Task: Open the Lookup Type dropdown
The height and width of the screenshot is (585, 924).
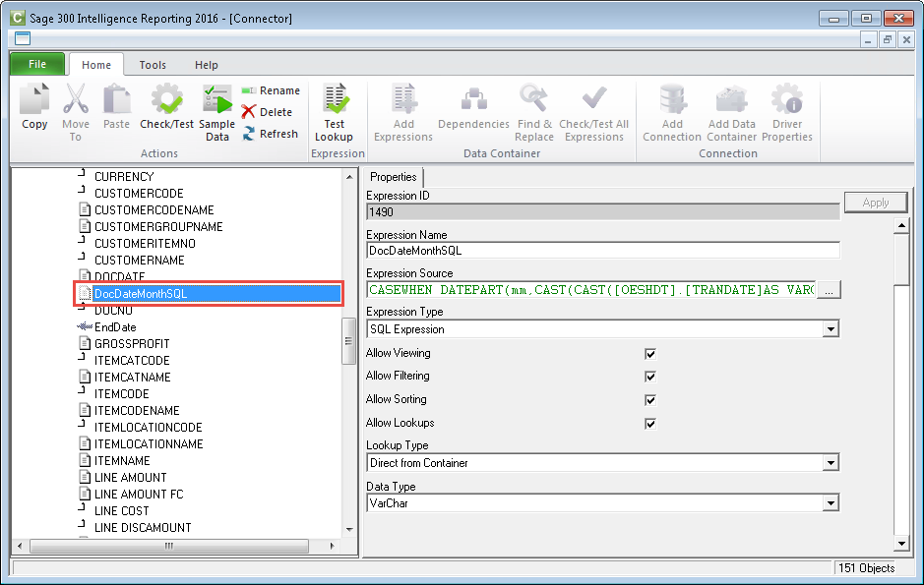Action: click(x=831, y=463)
